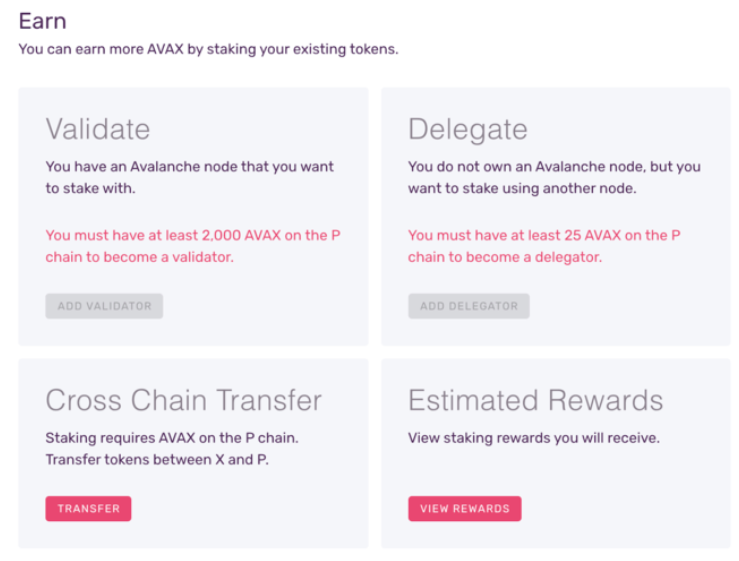This screenshot has width=739, height=561.
Task: Click the 'You have an Avalanche node' description
Action: click(x=189, y=177)
